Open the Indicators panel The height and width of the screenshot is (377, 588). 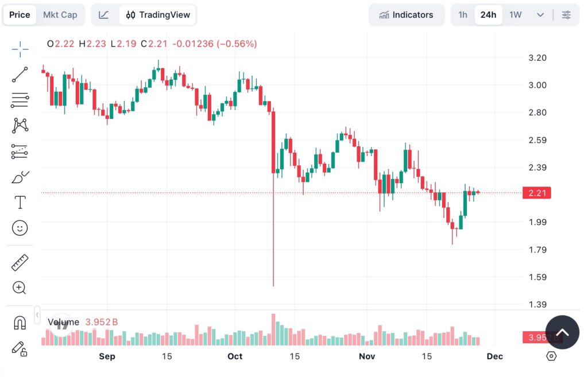tap(407, 15)
